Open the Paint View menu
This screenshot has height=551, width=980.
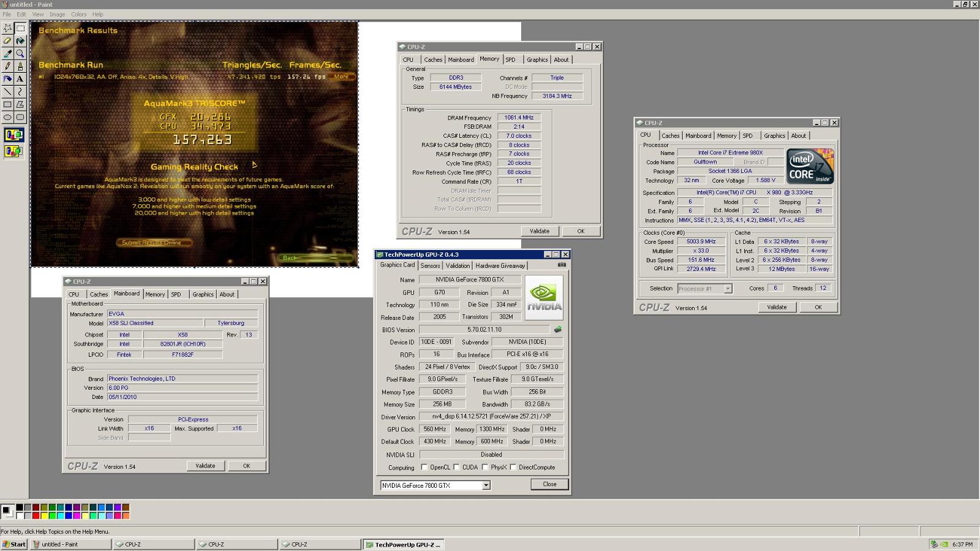click(x=38, y=14)
